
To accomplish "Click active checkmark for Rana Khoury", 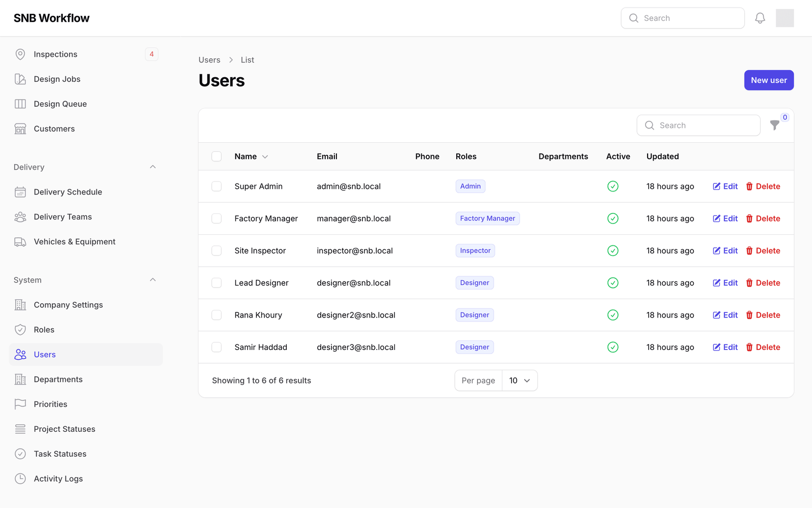I will point(613,315).
